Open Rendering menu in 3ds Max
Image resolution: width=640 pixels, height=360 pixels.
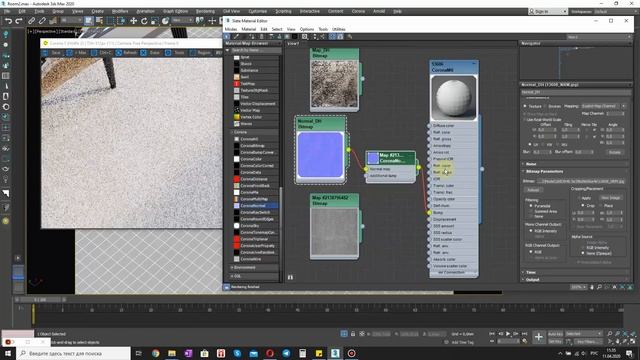(205, 11)
